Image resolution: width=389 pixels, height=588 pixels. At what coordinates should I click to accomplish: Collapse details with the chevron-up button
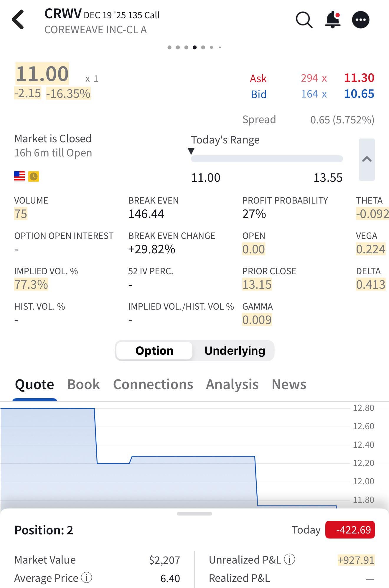tap(367, 159)
